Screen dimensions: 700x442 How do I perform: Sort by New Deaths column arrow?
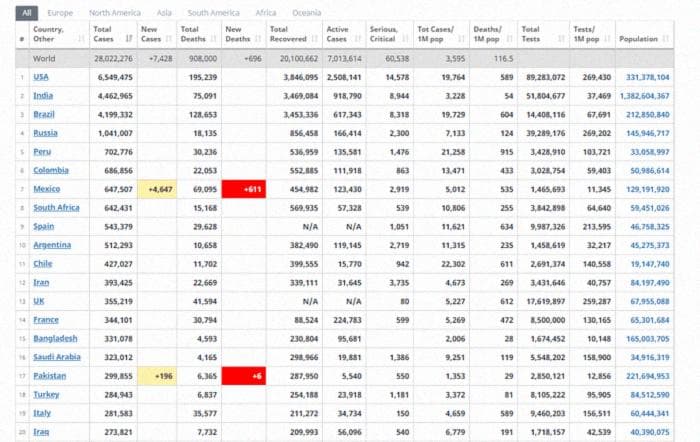point(258,39)
